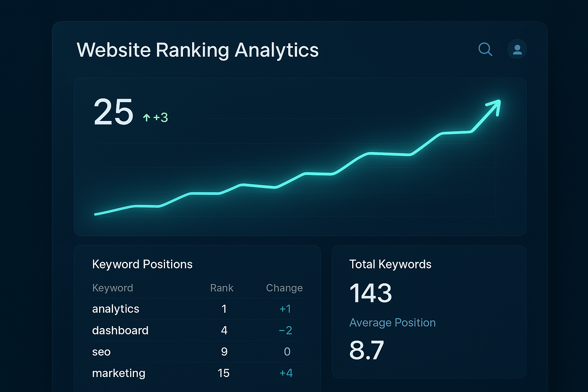Screen dimensions: 588x392
Task: Click rank "9" in the seo row
Action: click(x=224, y=352)
